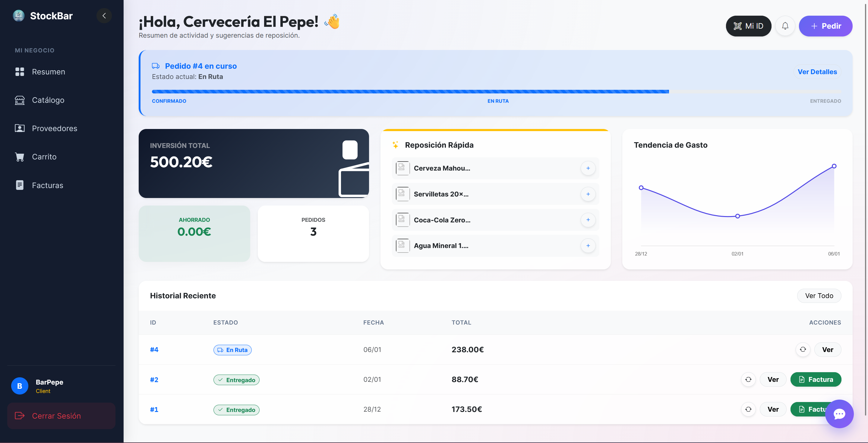This screenshot has height=443, width=868.
Task: Click the Facturas document icon
Action: pos(20,185)
